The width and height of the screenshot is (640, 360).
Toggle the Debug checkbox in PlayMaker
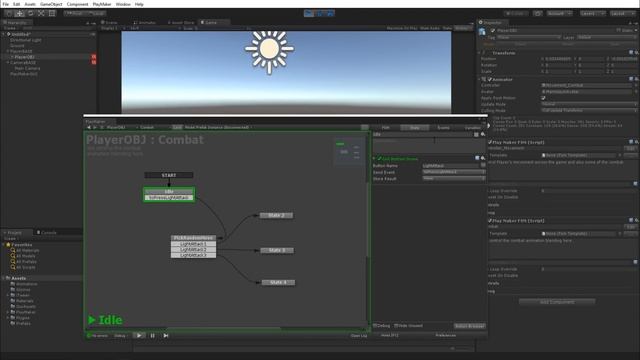[375, 326]
